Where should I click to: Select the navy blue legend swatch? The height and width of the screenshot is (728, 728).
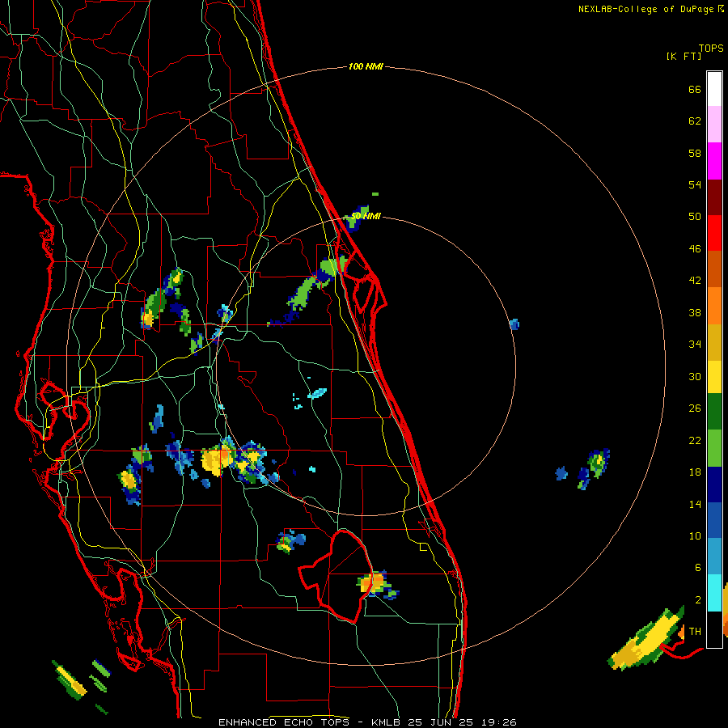click(714, 485)
